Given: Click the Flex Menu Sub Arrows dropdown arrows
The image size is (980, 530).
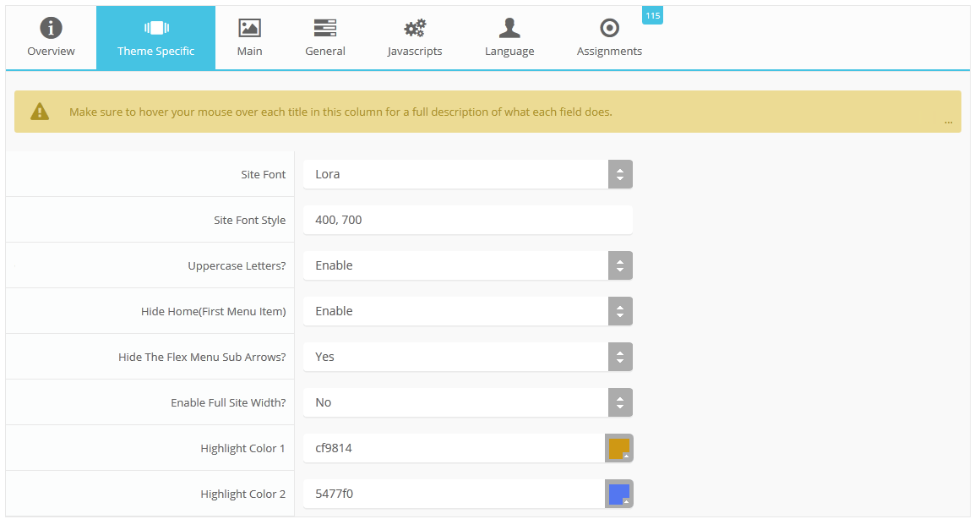Looking at the screenshot, I should [620, 357].
